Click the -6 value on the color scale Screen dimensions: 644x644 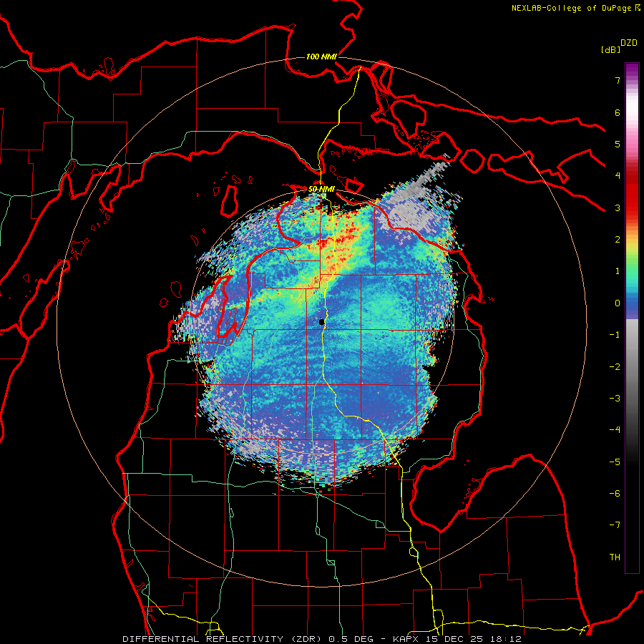(615, 494)
